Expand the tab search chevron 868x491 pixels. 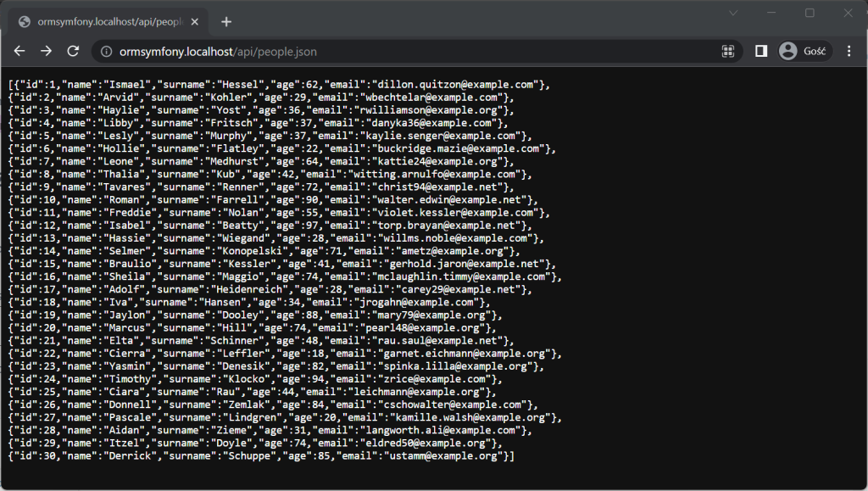(x=733, y=14)
